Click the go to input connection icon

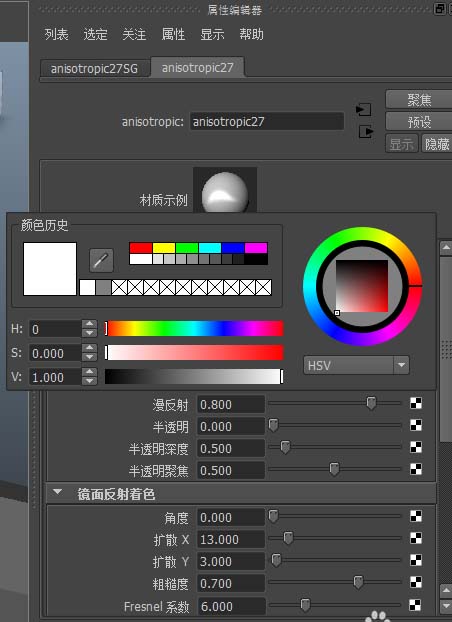click(x=364, y=109)
